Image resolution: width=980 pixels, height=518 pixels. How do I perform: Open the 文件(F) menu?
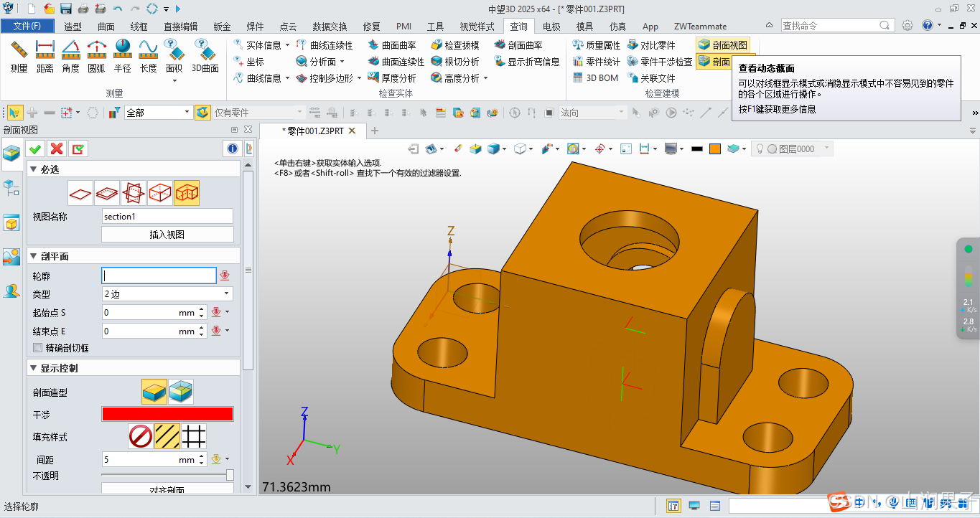tap(27, 26)
